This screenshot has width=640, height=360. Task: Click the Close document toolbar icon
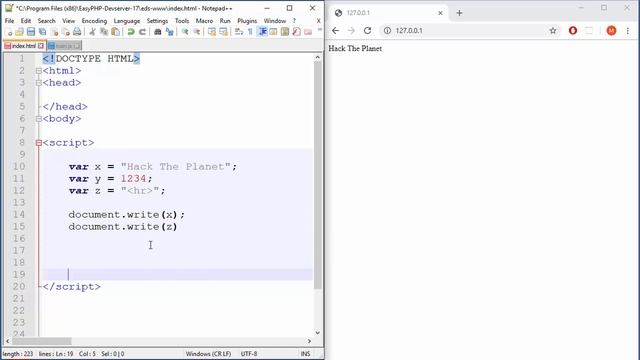coord(54,32)
